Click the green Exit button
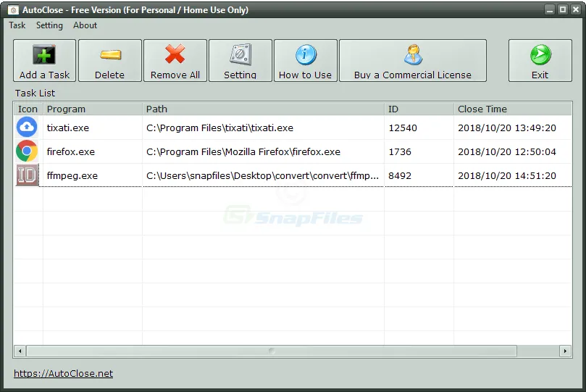586x392 pixels. coord(540,61)
